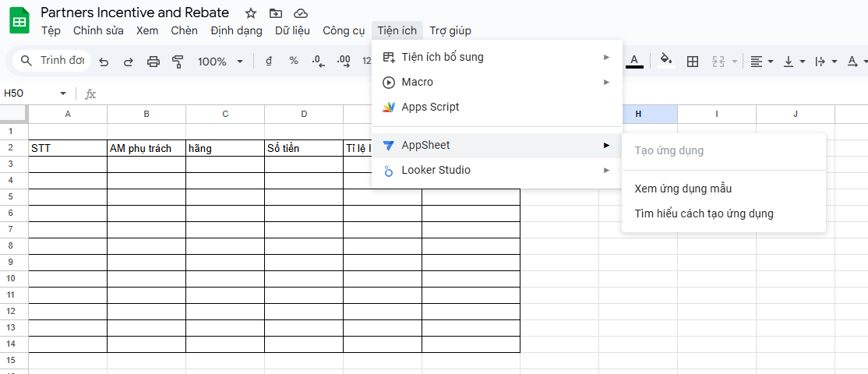Click the redo arrow icon

[x=129, y=62]
